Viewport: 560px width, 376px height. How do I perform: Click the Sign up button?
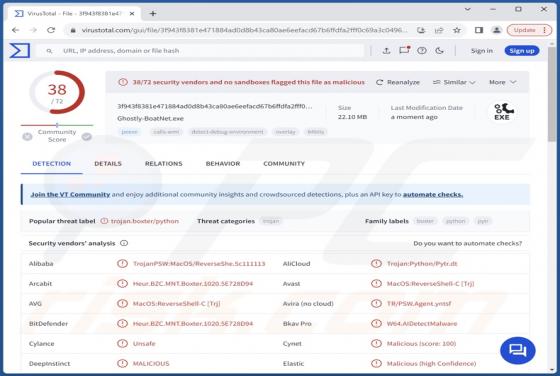(x=522, y=51)
